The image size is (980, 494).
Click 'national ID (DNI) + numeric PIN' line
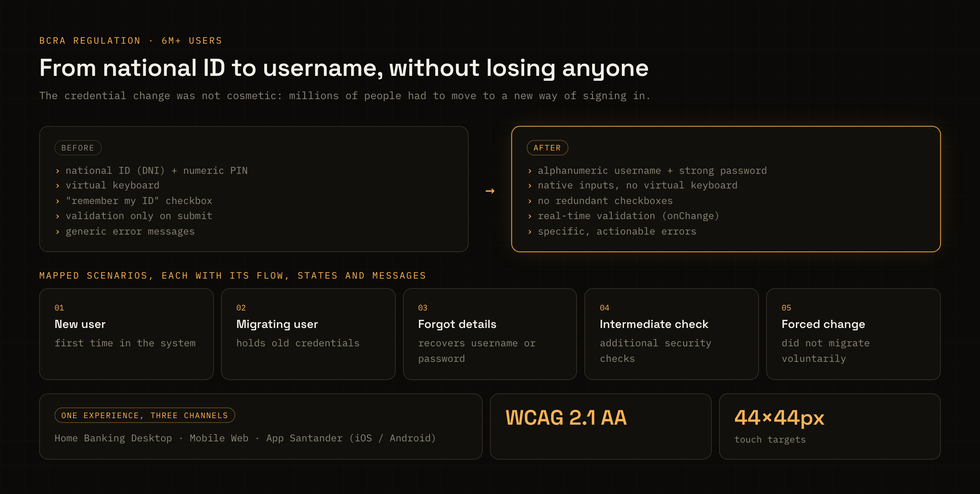click(x=157, y=171)
